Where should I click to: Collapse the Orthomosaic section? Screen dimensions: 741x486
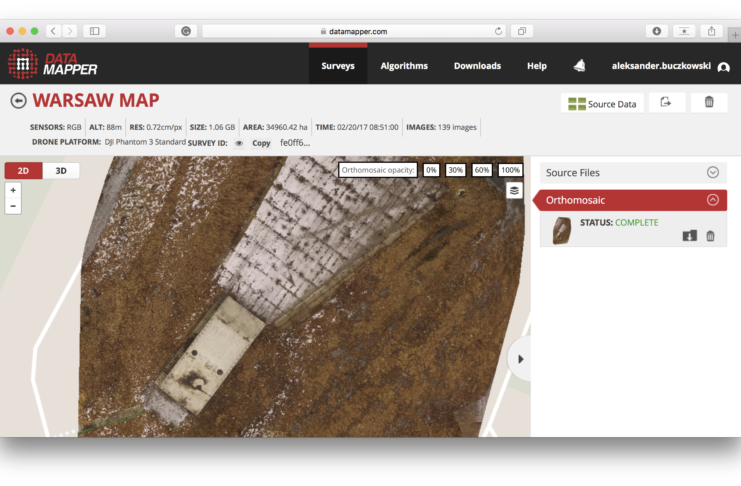[712, 200]
